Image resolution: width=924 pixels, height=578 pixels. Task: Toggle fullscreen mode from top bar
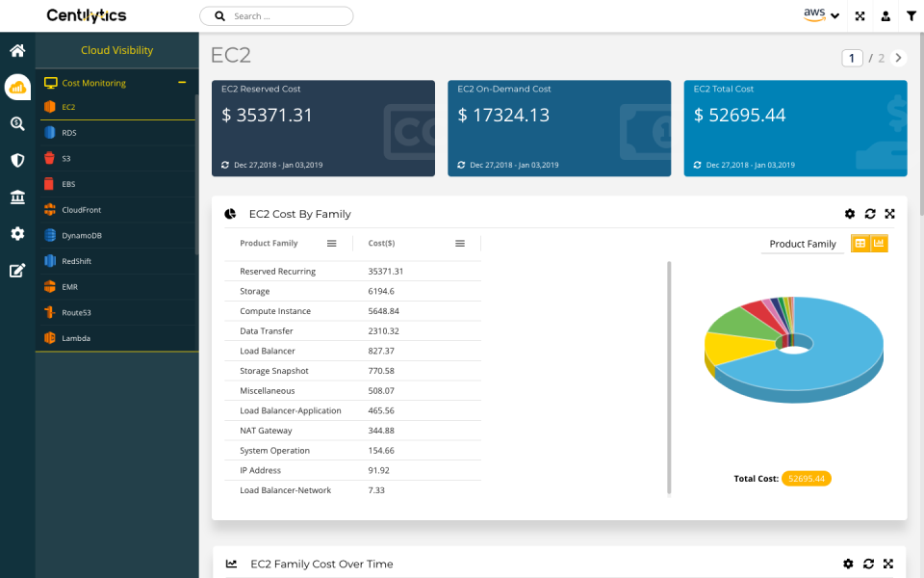point(860,15)
